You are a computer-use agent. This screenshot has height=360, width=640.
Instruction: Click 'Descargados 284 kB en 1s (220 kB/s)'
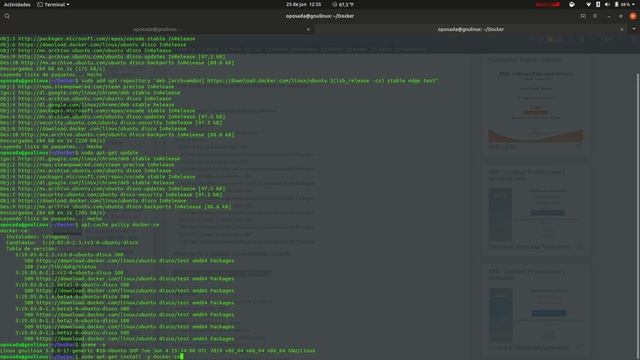(x=52, y=141)
